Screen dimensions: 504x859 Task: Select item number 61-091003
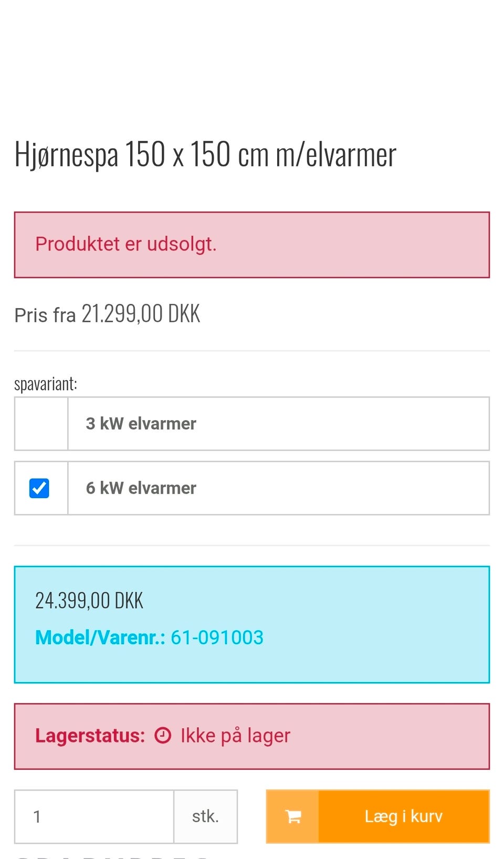217,637
